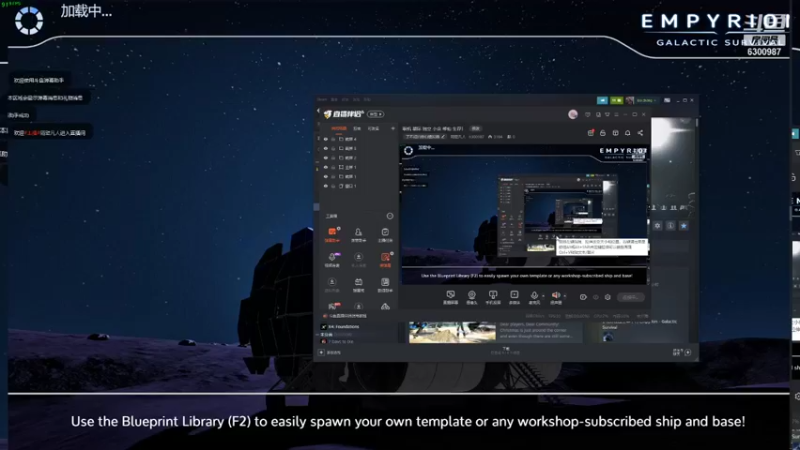
Task: Open the clipboard-check tool in the toolbox grid
Action: tap(385, 234)
